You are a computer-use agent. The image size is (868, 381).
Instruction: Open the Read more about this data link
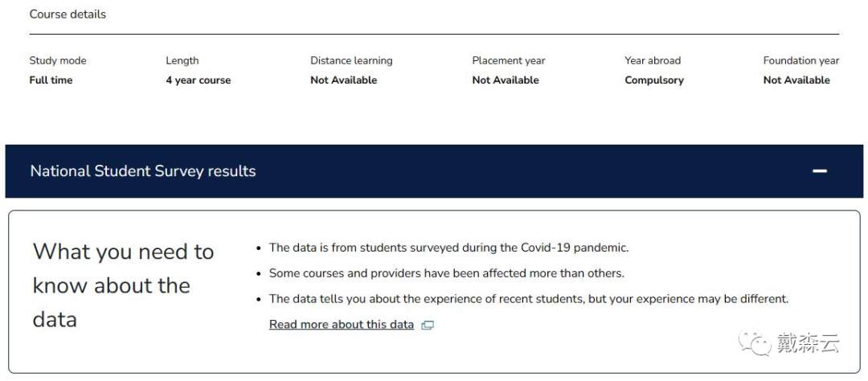[x=342, y=325]
